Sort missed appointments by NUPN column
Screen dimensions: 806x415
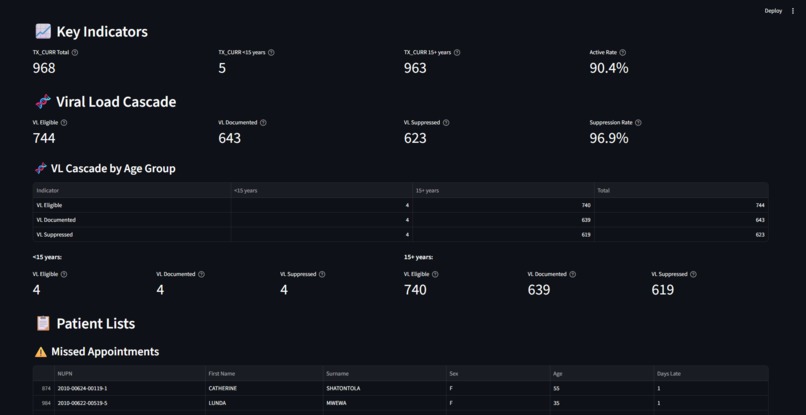tap(130, 373)
